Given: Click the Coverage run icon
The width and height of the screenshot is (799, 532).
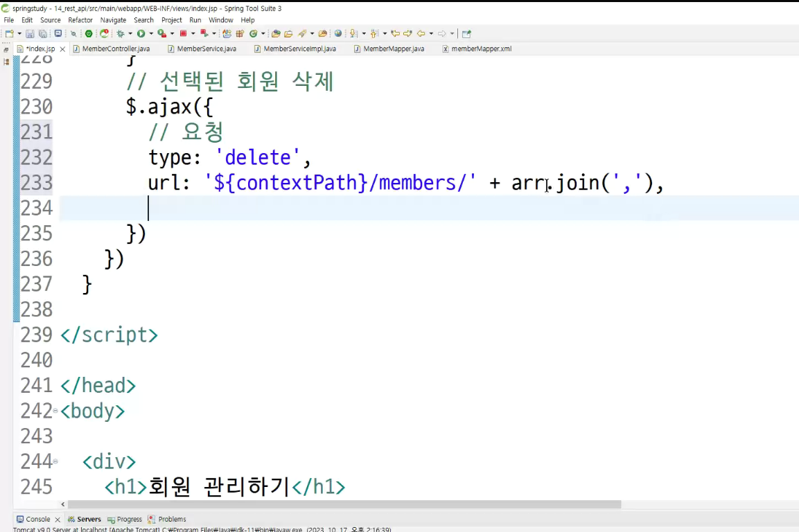Looking at the screenshot, I should click(162, 34).
